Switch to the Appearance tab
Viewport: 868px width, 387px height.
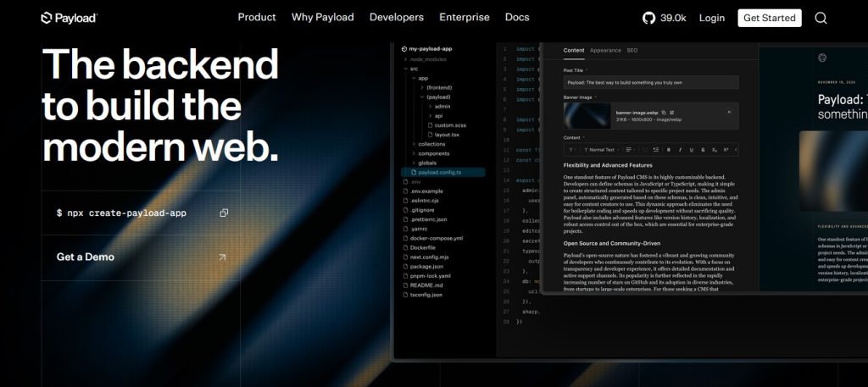pos(605,50)
